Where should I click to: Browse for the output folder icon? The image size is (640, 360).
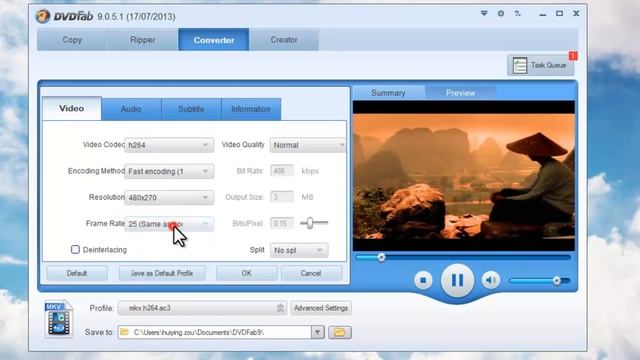coord(340,332)
